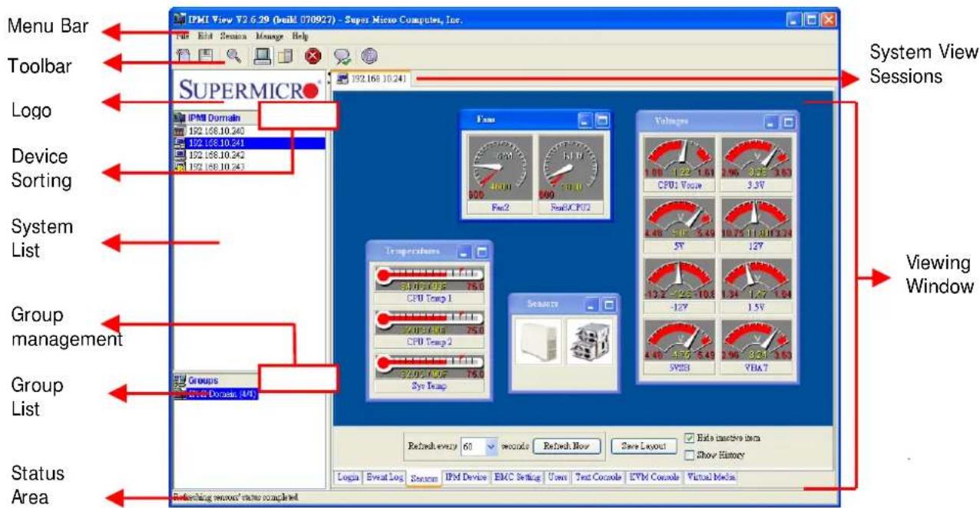
Task: Switch to the Event Log tab
Action: (383, 477)
